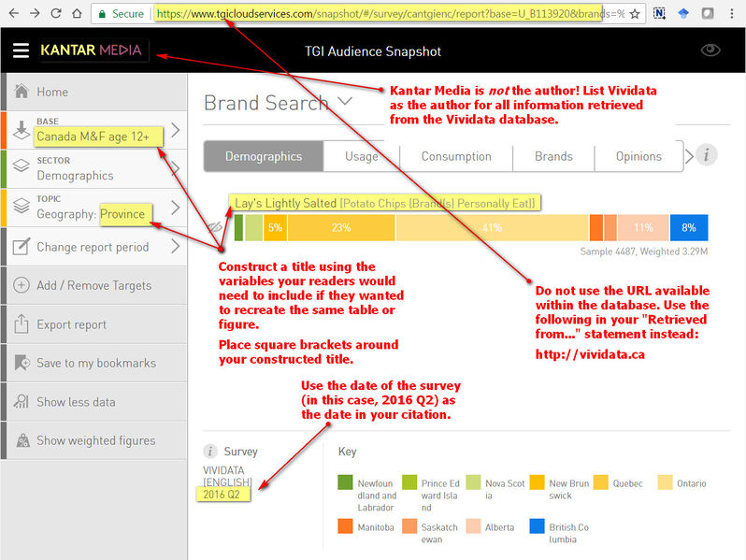Toggle the eye icon in top header

tap(710, 50)
